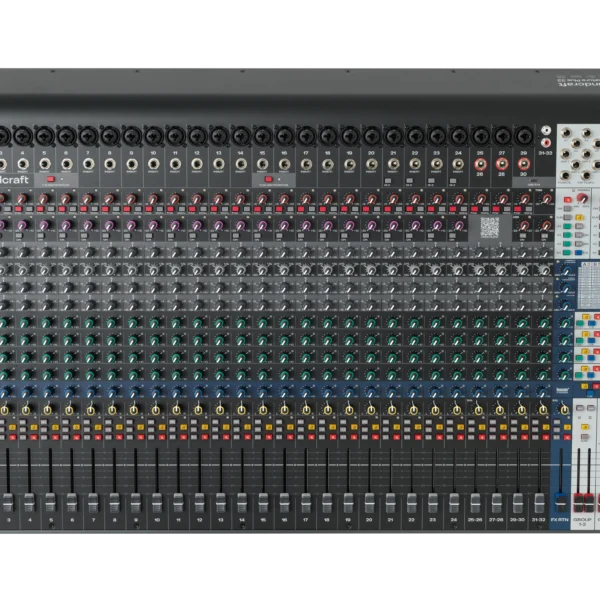Click the red RCA jack above 31-32

point(546,143)
